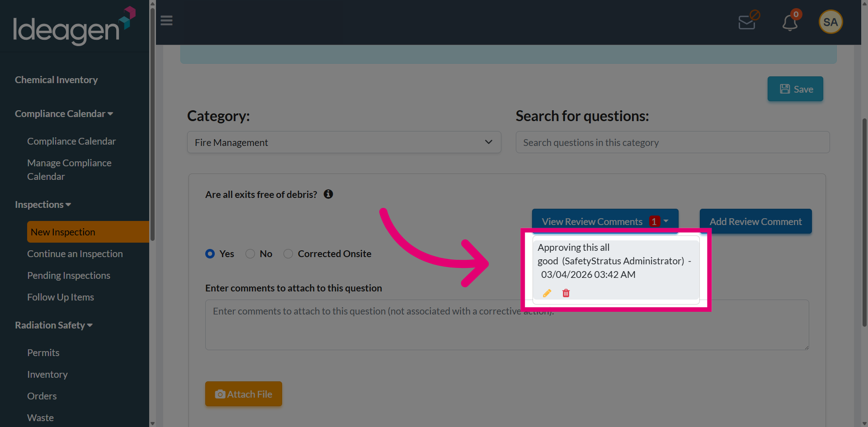
Task: Click the Save button
Action: pyautogui.click(x=795, y=89)
